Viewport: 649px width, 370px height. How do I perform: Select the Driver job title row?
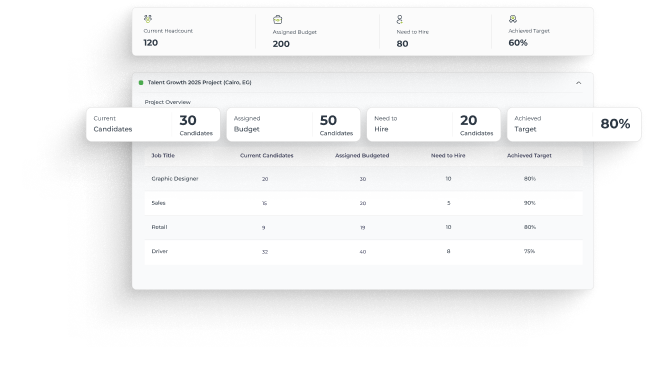point(363,252)
